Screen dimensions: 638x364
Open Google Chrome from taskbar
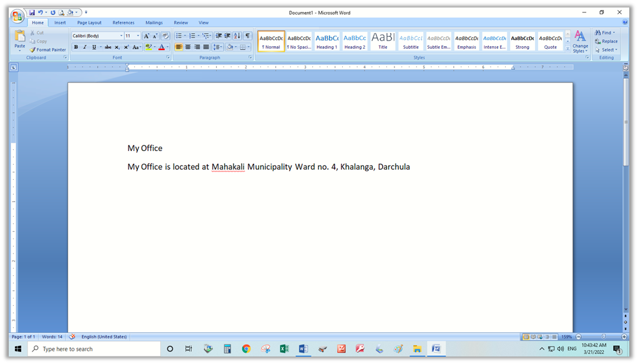click(x=246, y=349)
